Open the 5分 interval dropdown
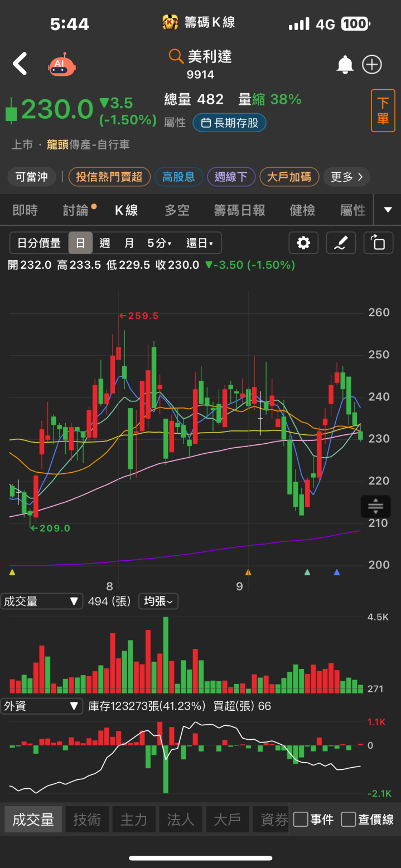The width and height of the screenshot is (401, 868). 160,243
